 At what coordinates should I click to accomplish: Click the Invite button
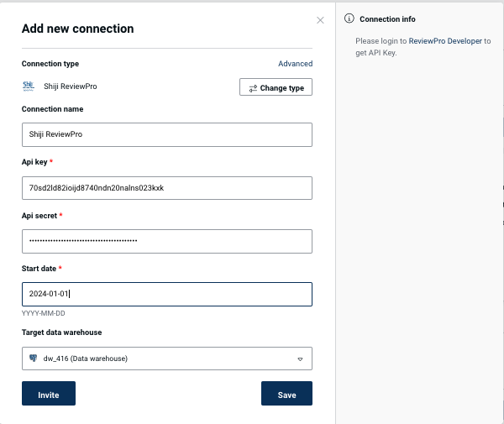click(x=49, y=394)
